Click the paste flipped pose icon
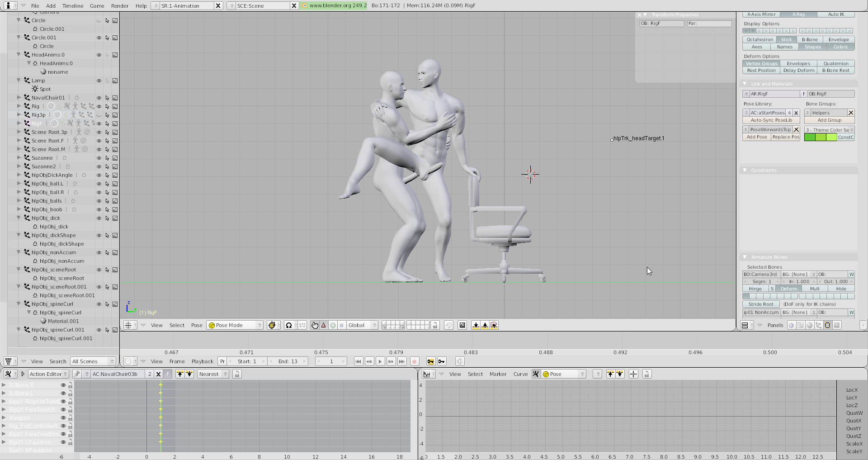 (494, 325)
